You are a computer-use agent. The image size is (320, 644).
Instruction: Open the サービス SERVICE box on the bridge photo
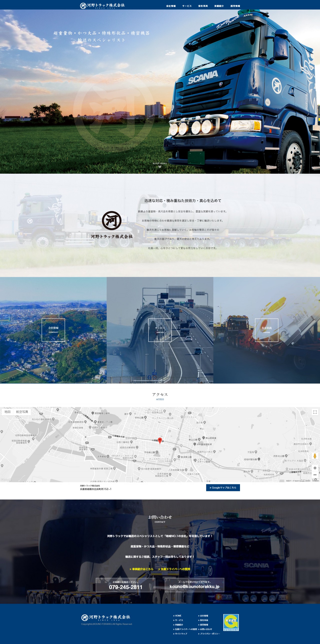[160, 330]
